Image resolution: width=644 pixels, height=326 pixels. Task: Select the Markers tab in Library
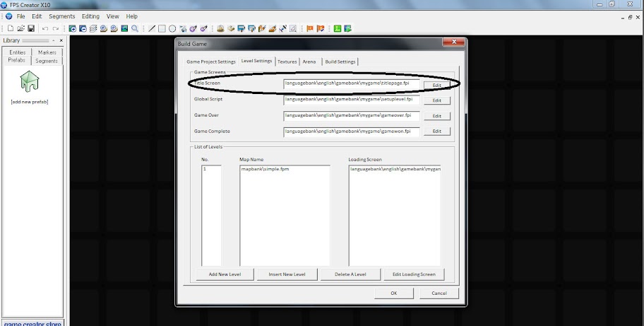47,52
